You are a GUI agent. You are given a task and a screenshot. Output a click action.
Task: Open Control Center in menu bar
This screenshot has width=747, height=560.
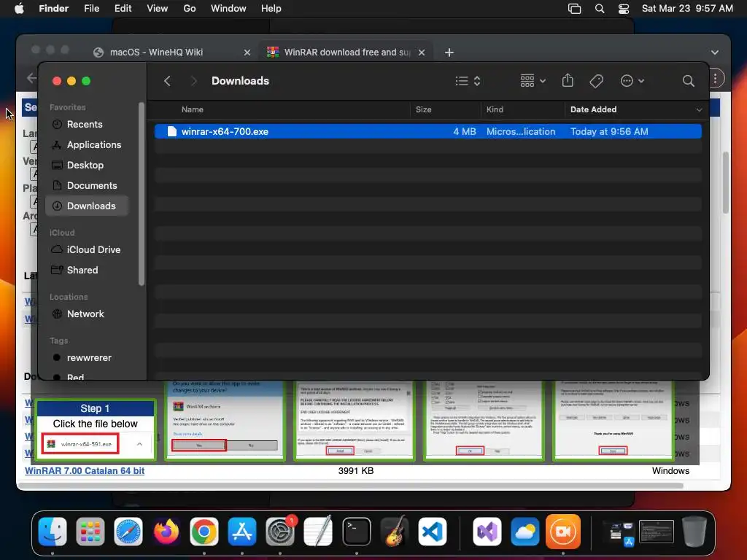(x=624, y=9)
